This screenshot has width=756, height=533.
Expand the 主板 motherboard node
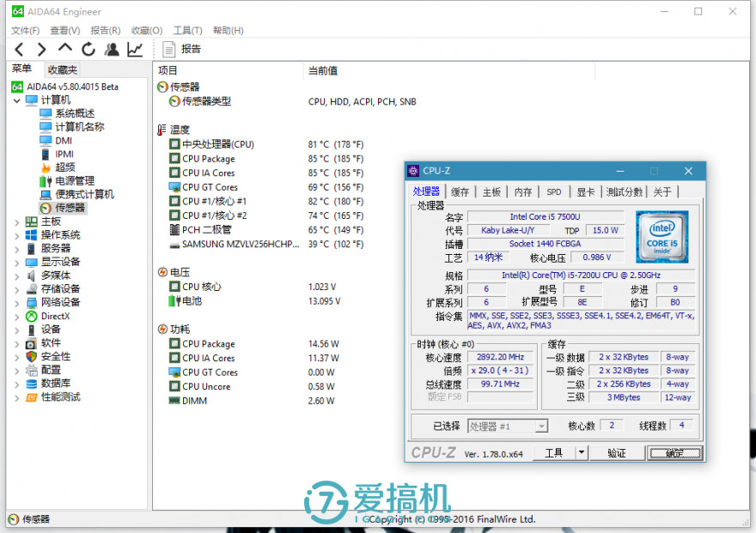[17, 221]
